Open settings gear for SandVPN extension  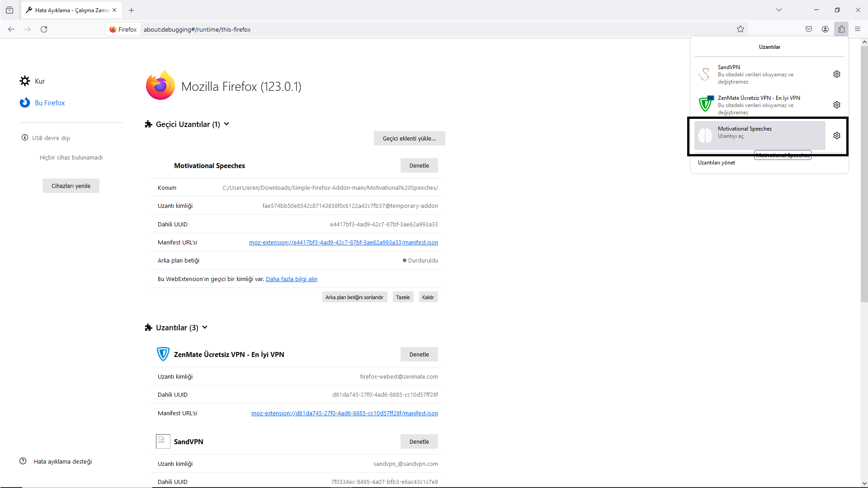[x=837, y=74]
